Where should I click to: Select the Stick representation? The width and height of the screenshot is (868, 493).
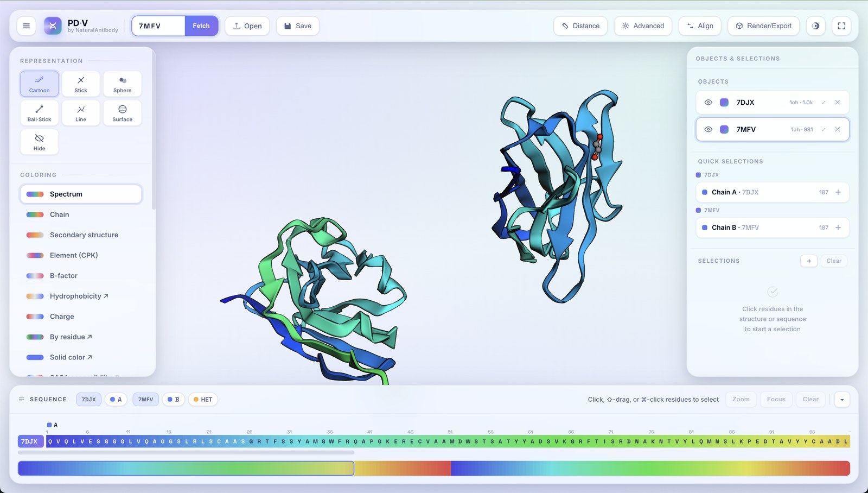point(81,84)
